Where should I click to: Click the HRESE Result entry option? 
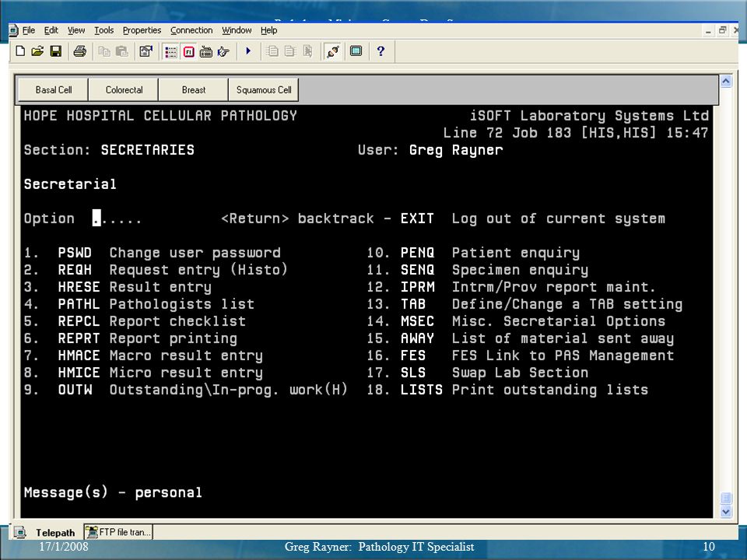(117, 287)
